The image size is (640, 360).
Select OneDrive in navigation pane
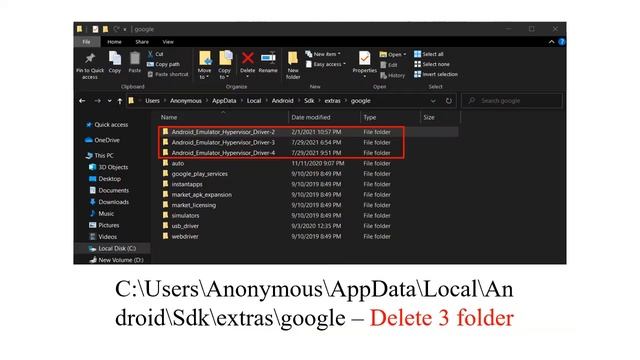click(102, 140)
